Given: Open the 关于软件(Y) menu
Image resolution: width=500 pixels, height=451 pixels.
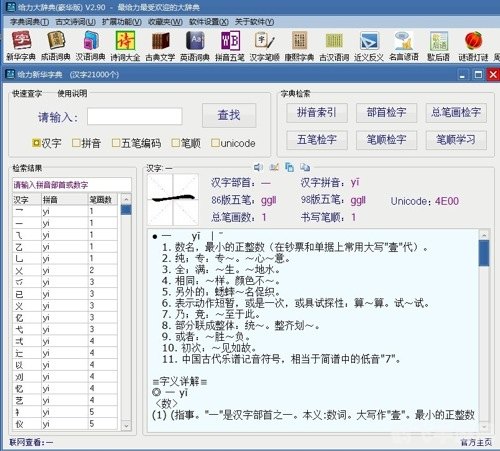Looking at the screenshot, I should coord(254,22).
